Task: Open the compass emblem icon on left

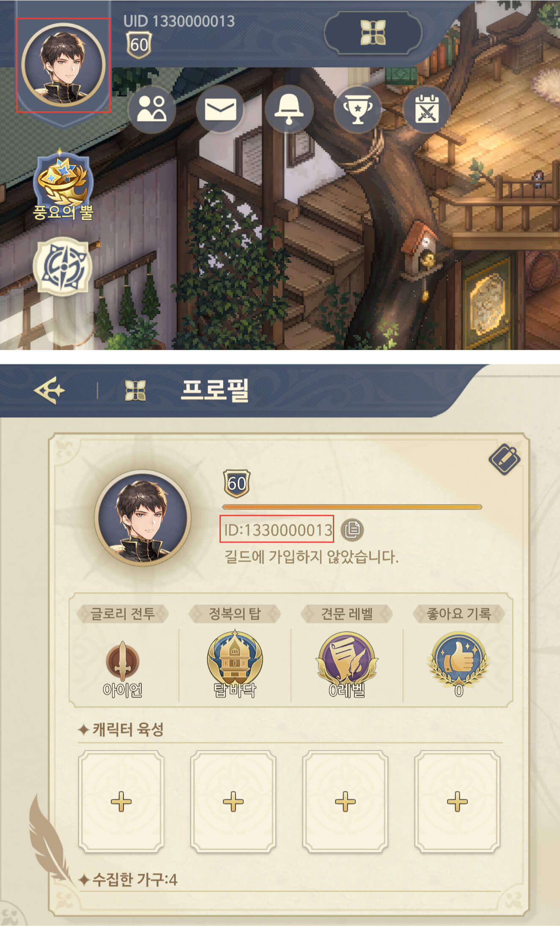Action: [x=62, y=267]
